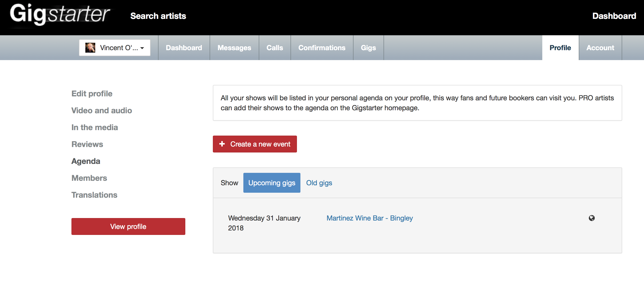Select Video and audio sidebar item
The height and width of the screenshot is (298, 644).
point(101,110)
